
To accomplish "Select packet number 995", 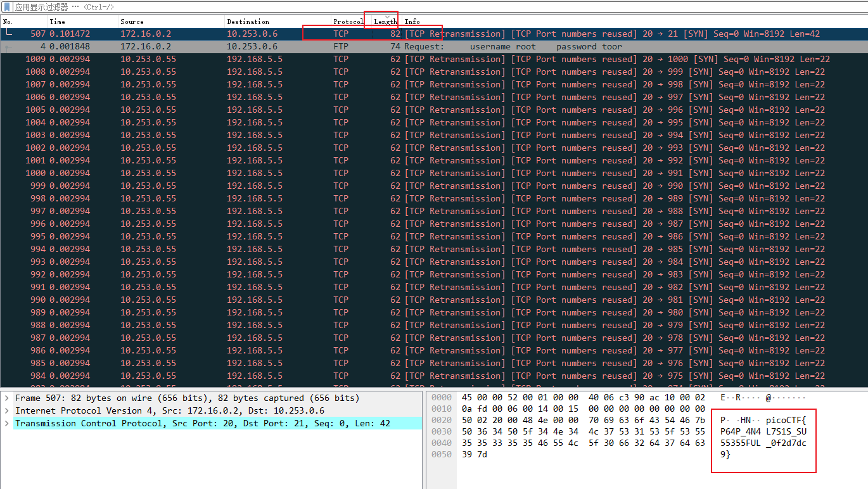I will point(433,236).
